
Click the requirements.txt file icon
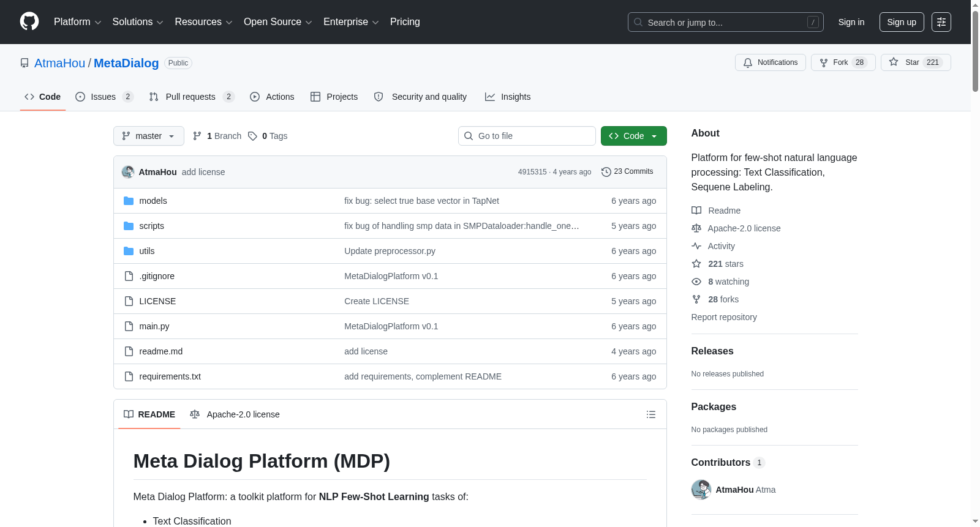coord(129,376)
